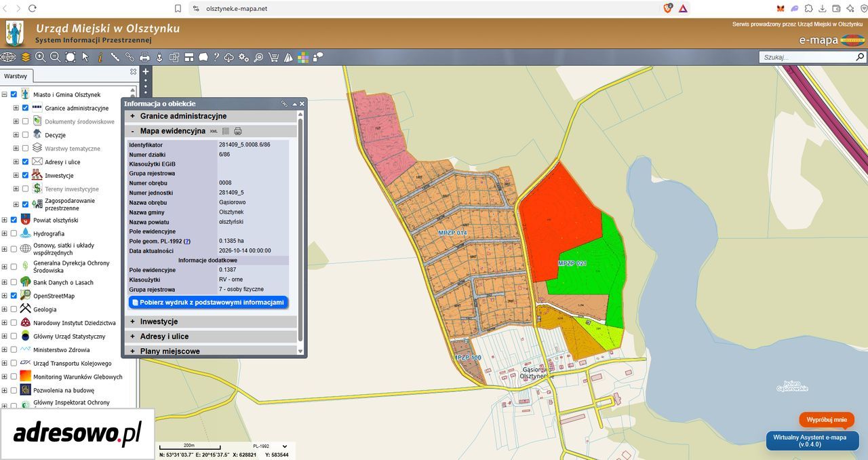868x460 pixels.
Task: Click the Szukaj search input field
Action: click(806, 58)
